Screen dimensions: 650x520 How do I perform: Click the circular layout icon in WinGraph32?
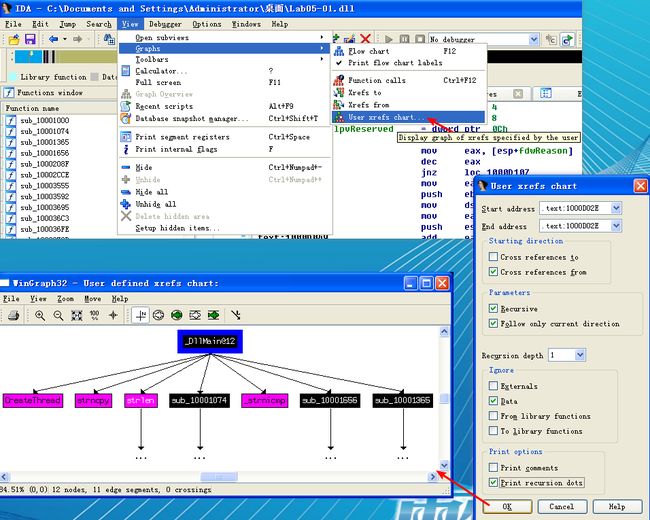click(158, 316)
